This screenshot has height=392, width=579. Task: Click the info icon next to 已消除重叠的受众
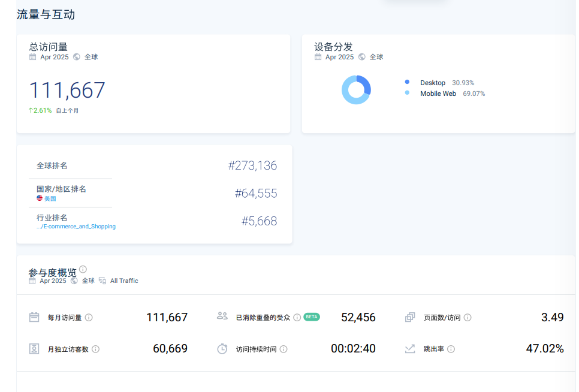297,318
